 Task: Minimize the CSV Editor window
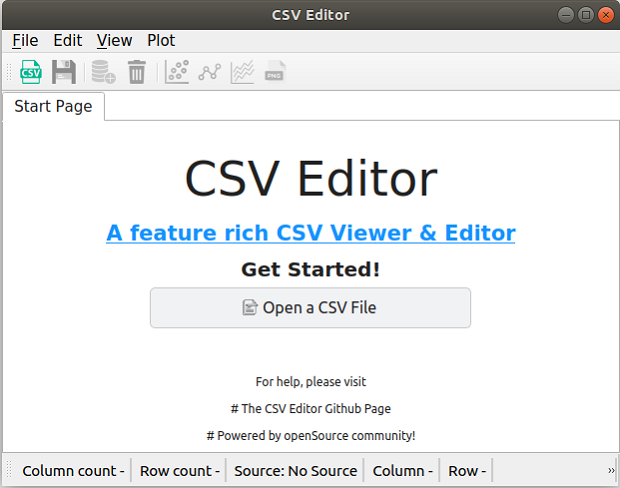click(x=566, y=15)
